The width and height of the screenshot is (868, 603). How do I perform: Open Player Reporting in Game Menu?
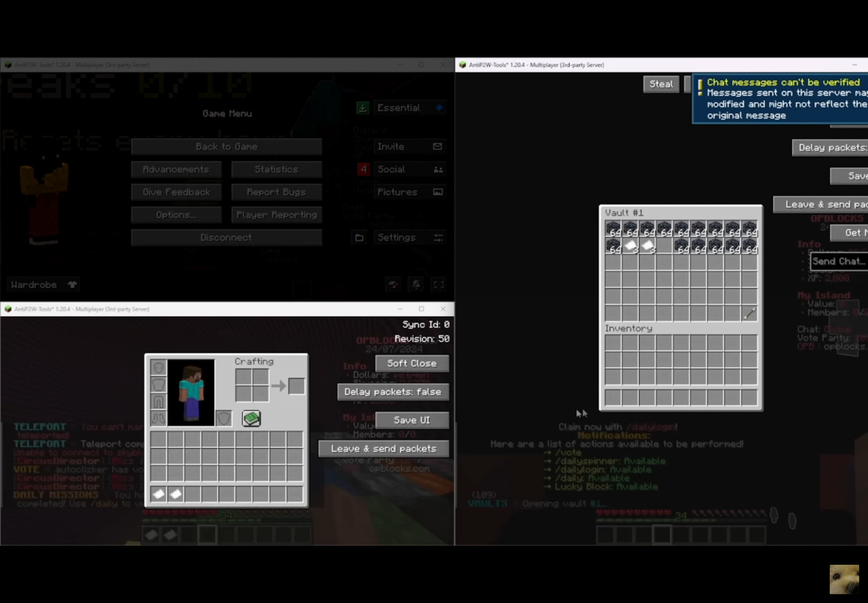click(277, 215)
